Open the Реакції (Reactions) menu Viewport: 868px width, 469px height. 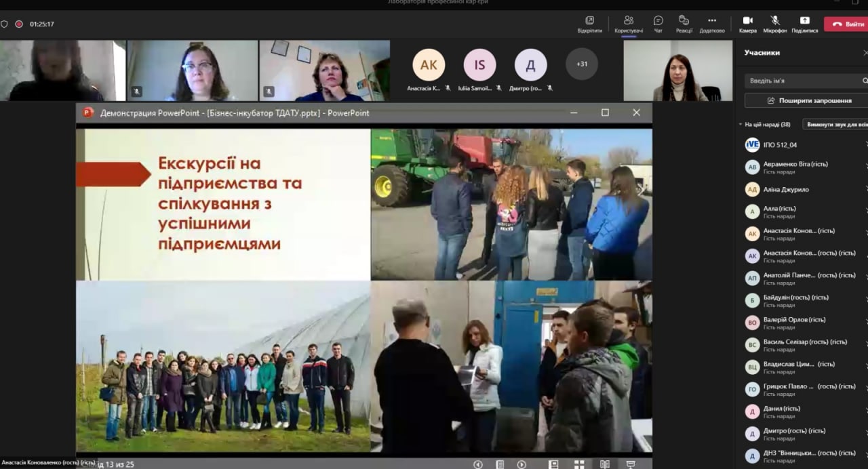click(684, 24)
